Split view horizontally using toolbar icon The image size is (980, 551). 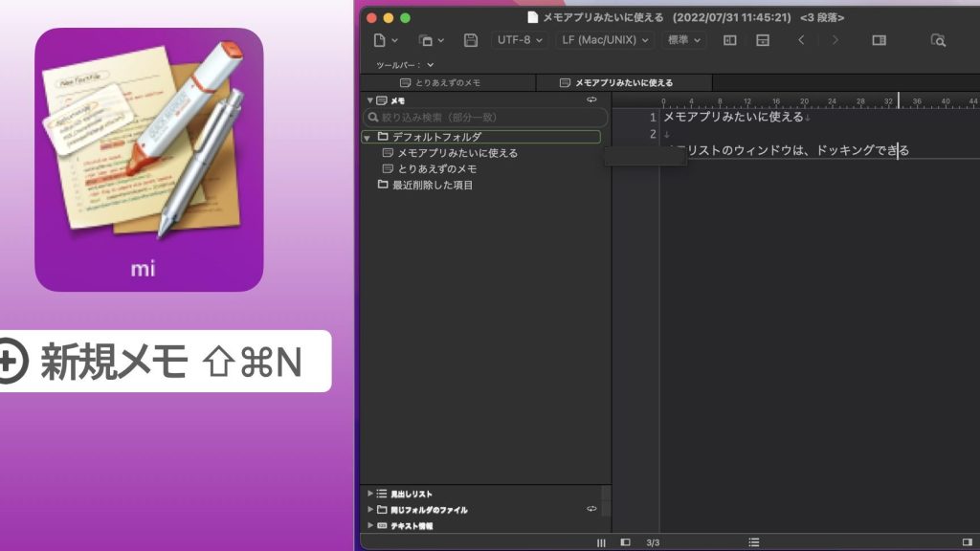point(763,40)
